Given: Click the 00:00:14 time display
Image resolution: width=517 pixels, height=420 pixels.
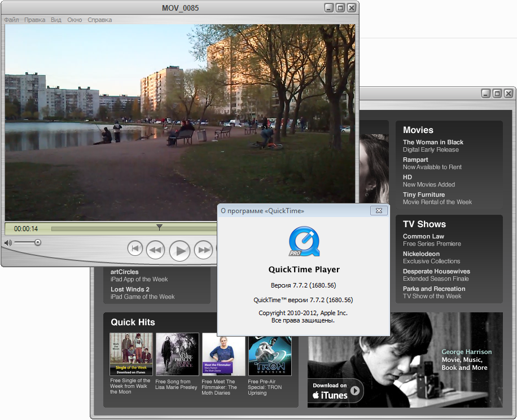Looking at the screenshot, I should [26, 229].
